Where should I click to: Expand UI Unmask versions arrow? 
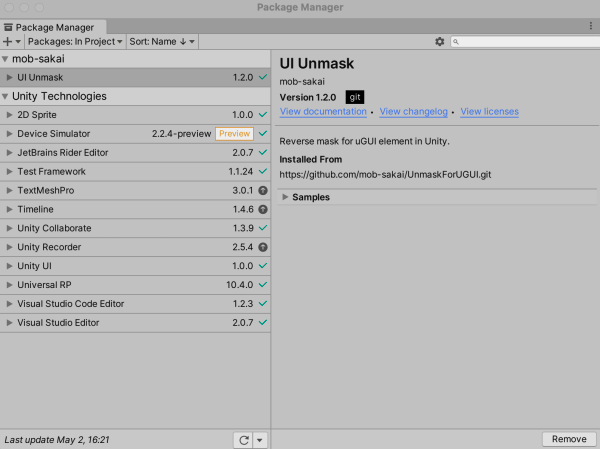tap(10, 77)
